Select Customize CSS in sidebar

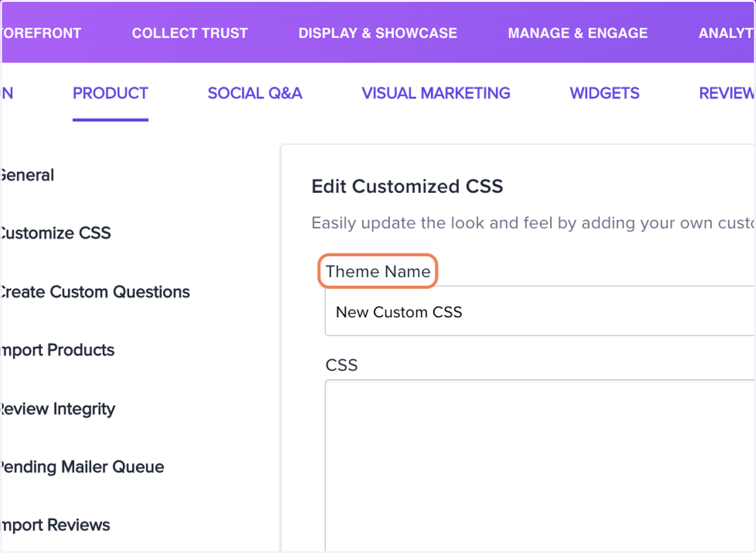pyautogui.click(x=55, y=233)
